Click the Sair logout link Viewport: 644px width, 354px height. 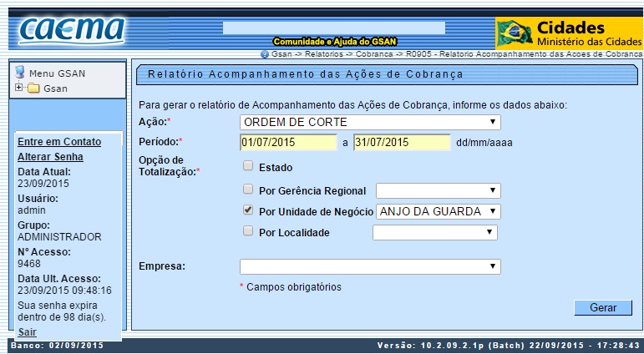(x=27, y=332)
